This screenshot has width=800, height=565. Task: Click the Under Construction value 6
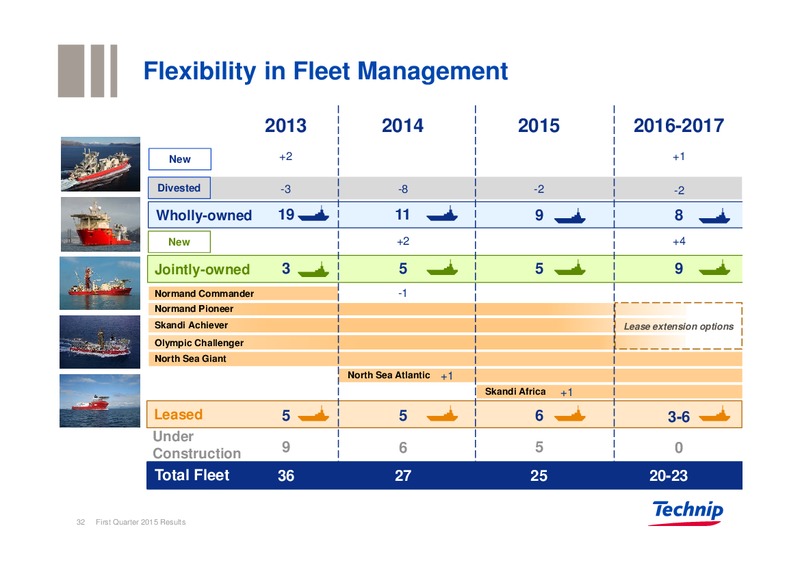coord(403,448)
